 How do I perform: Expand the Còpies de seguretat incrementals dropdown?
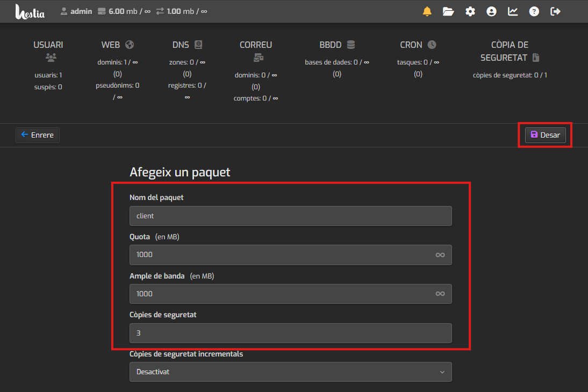click(290, 372)
